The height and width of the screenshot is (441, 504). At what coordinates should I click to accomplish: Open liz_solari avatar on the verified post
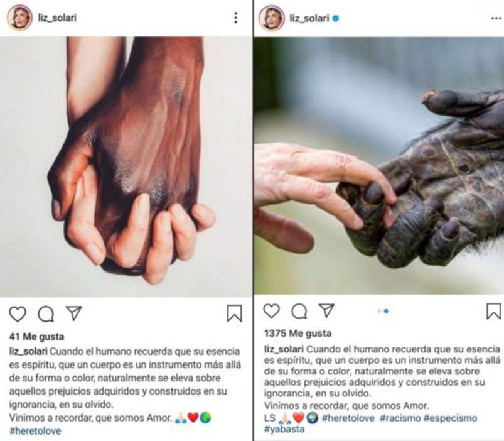(x=272, y=18)
